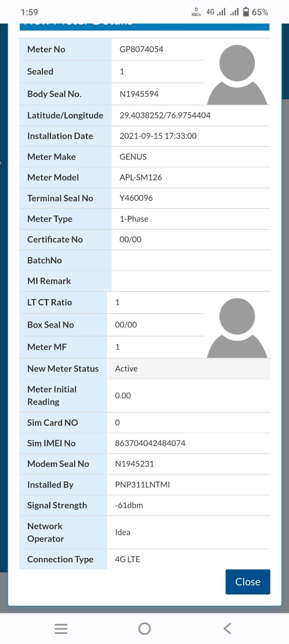Select Certificate No value 00/00

131,239
